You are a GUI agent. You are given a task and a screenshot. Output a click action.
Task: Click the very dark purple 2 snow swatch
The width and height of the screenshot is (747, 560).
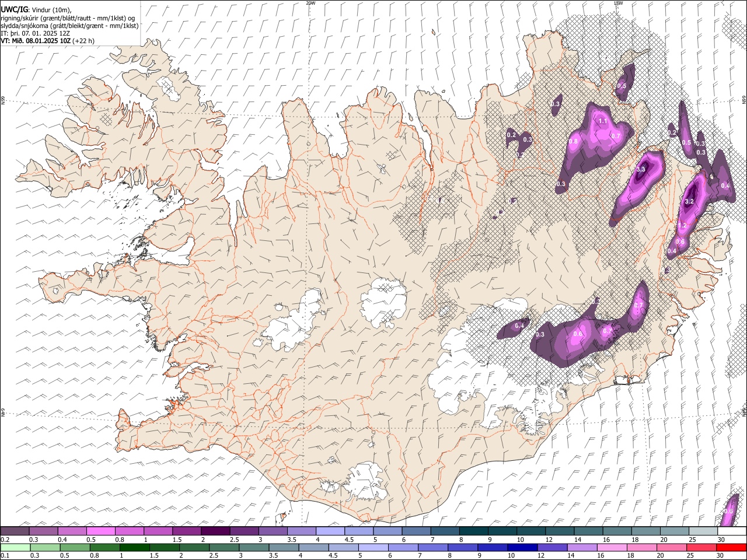pyautogui.click(x=215, y=531)
